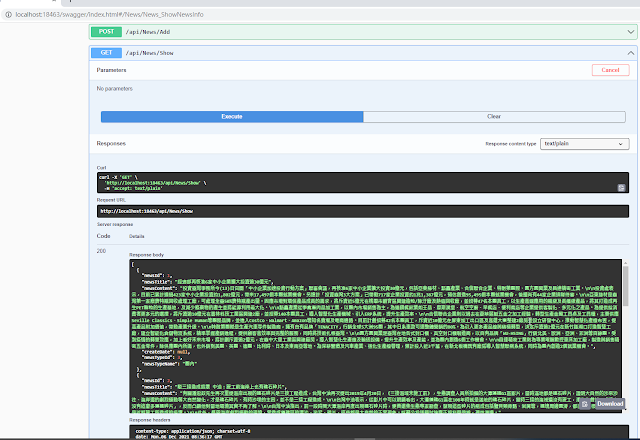Screen dimensions: 640x440
Task: Cancel the try-it-out mode
Action: tap(610, 70)
